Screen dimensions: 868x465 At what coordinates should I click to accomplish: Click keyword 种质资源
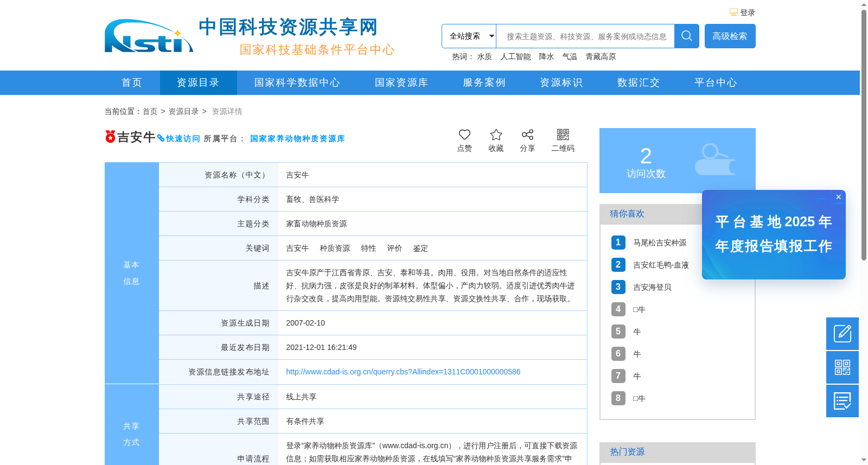tap(335, 248)
